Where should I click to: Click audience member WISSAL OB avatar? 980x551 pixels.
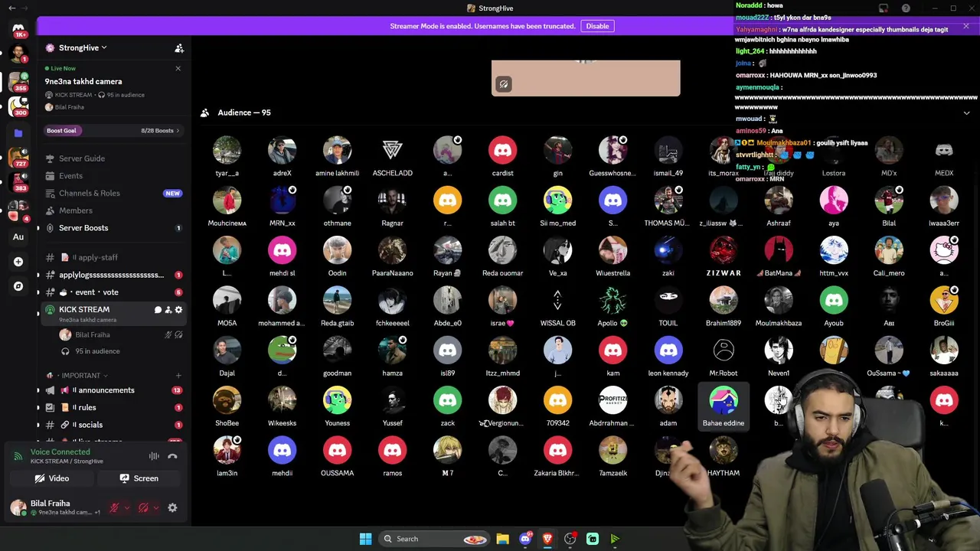(x=557, y=301)
